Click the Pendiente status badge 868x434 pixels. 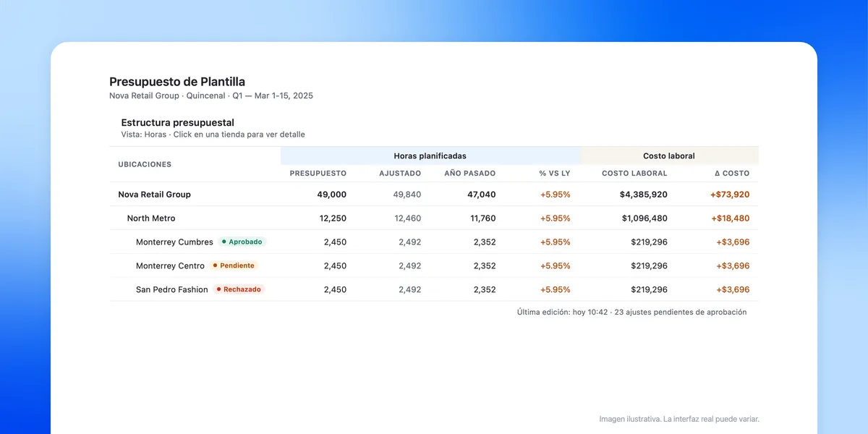[234, 265]
